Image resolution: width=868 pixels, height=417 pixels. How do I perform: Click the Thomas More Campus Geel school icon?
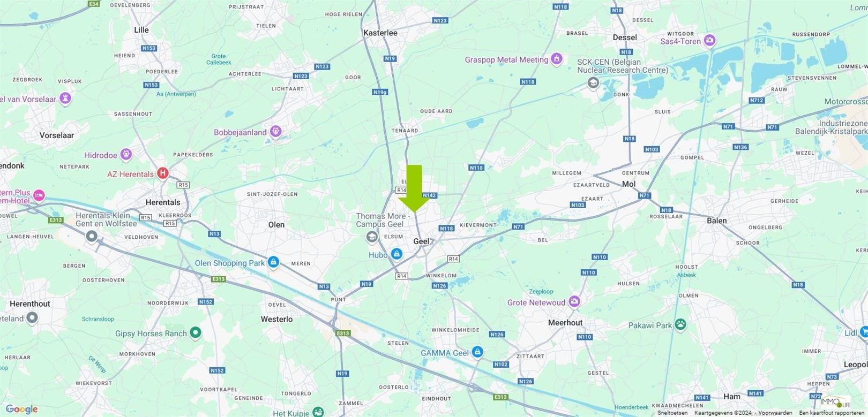[x=372, y=236]
